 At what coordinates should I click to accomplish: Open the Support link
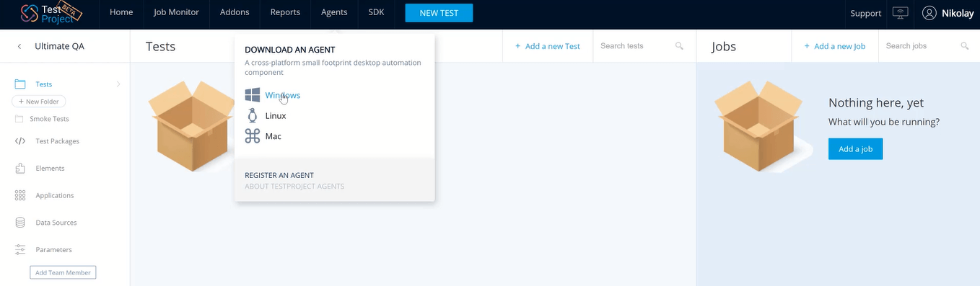[865, 13]
